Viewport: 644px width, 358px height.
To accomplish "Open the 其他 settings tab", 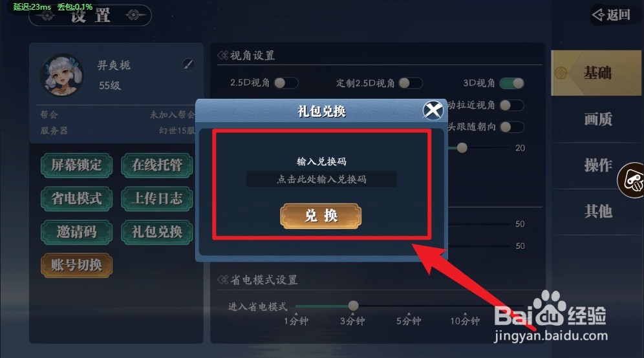I will pyautogui.click(x=597, y=211).
